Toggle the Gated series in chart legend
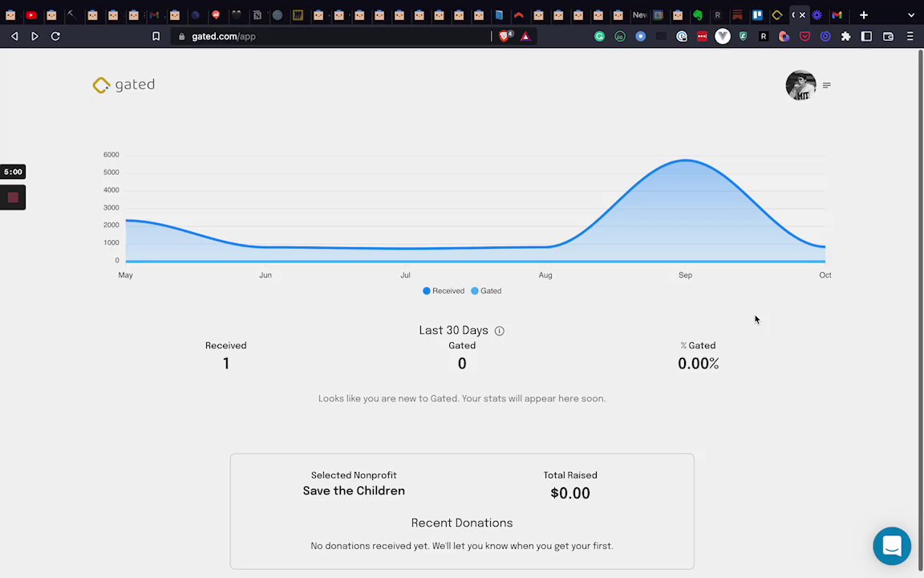 point(486,291)
